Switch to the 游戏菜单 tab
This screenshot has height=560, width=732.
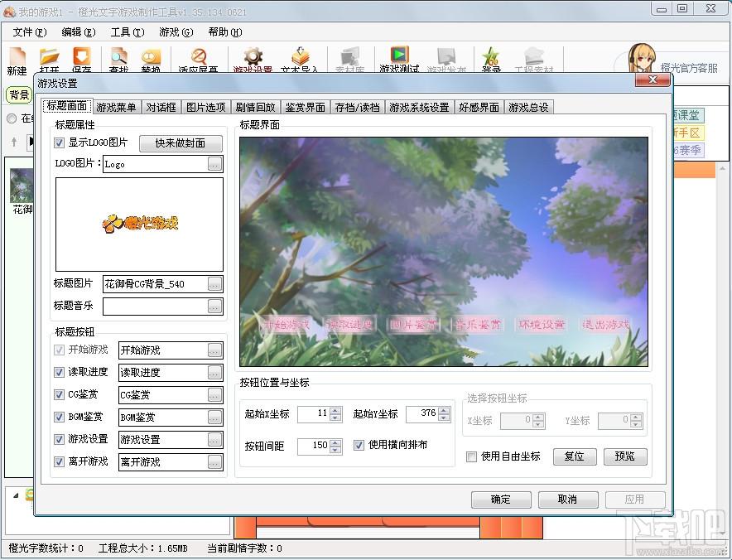click(x=116, y=108)
